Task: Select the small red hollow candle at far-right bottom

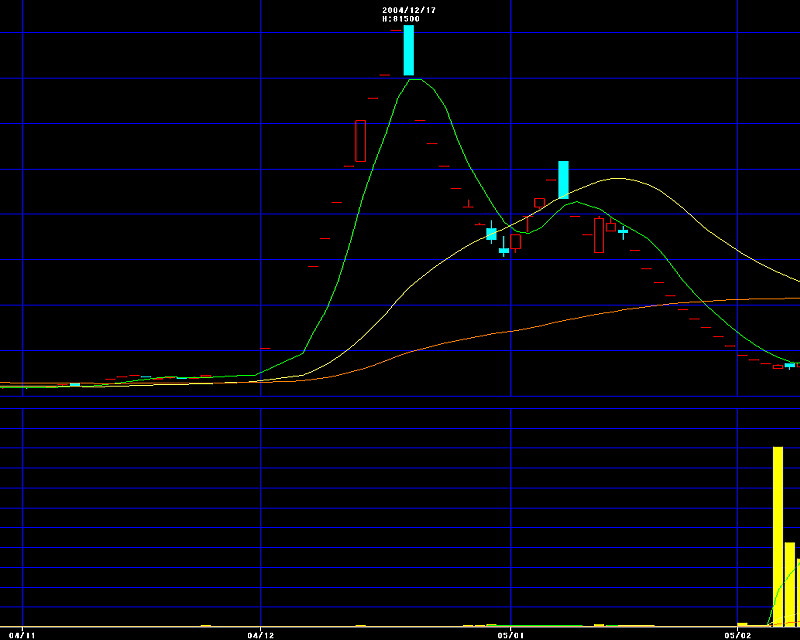Action: pyautogui.click(x=777, y=367)
